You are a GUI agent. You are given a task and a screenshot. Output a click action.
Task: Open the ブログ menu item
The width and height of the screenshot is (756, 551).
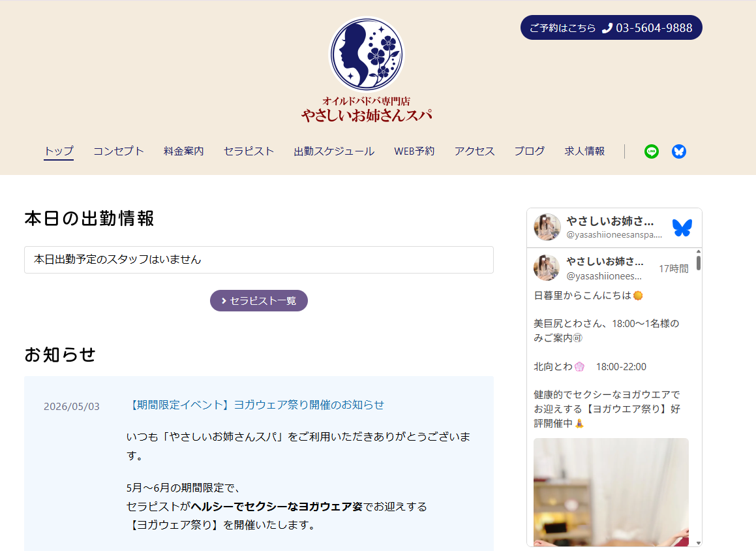tap(530, 151)
